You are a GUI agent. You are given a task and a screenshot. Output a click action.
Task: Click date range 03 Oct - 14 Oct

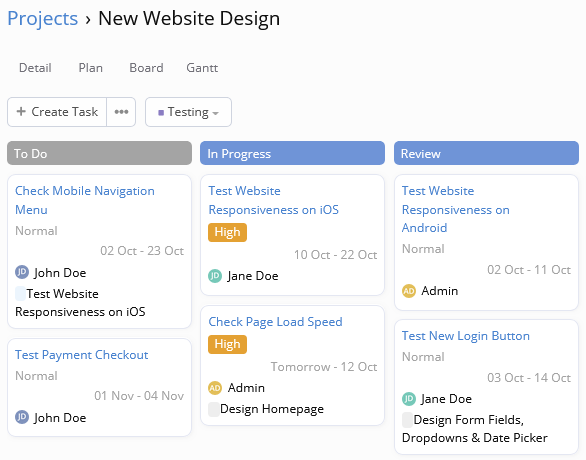coord(529,377)
